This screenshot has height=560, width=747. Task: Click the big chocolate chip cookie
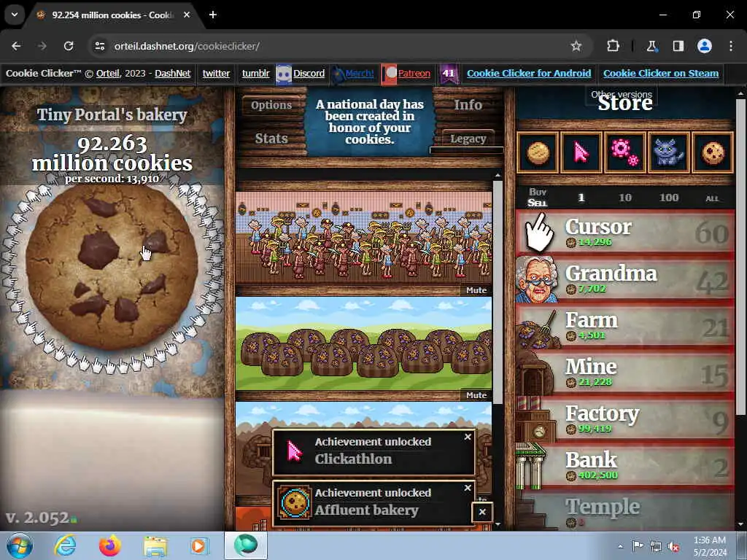(112, 268)
